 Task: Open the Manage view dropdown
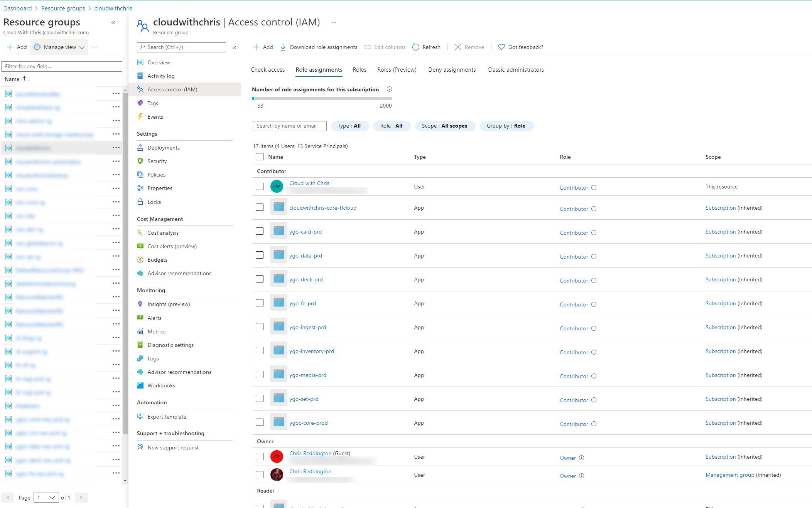tap(59, 47)
